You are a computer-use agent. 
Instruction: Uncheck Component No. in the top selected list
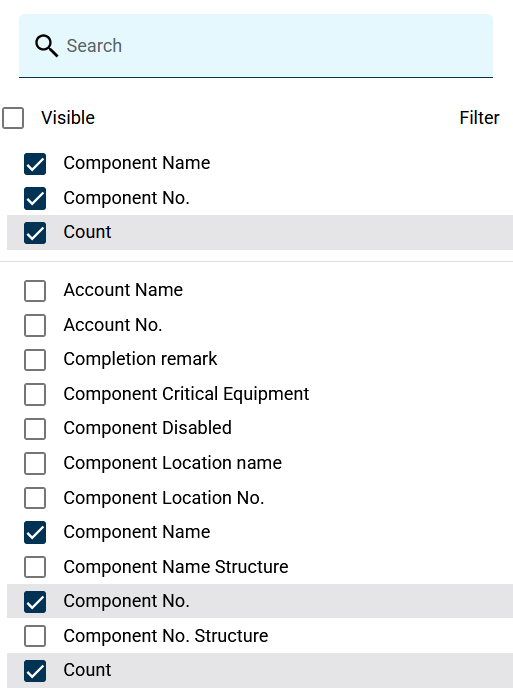click(35, 198)
